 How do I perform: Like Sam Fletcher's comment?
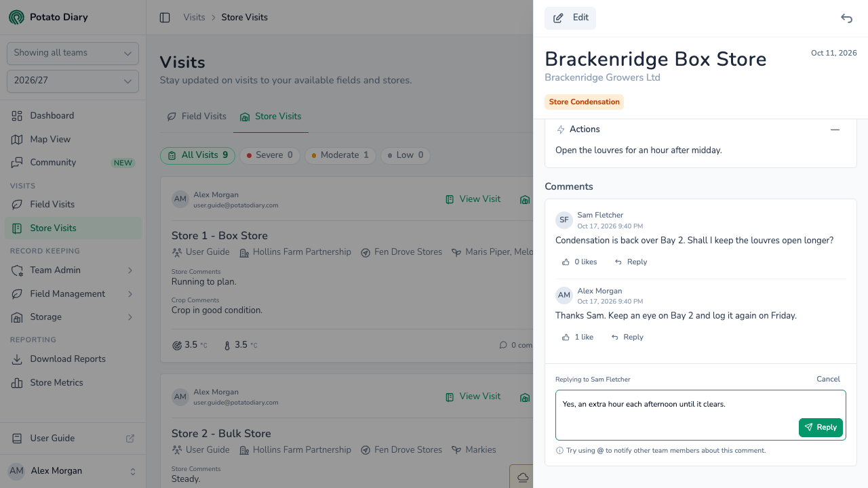tap(579, 262)
